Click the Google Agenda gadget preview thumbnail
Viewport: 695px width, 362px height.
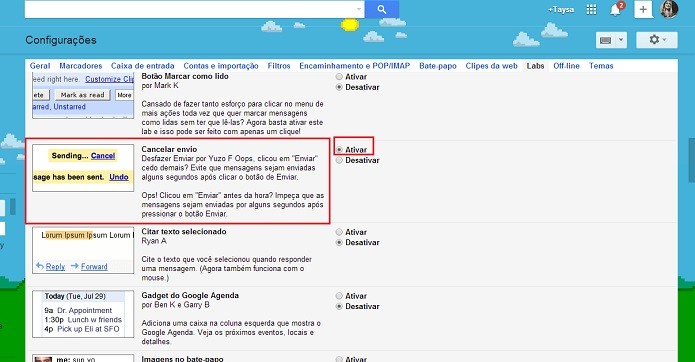click(83, 314)
